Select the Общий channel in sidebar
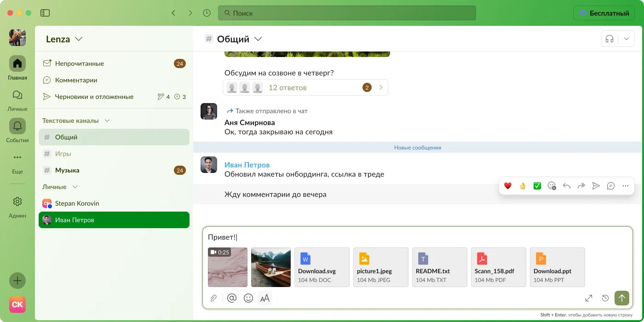 point(114,137)
